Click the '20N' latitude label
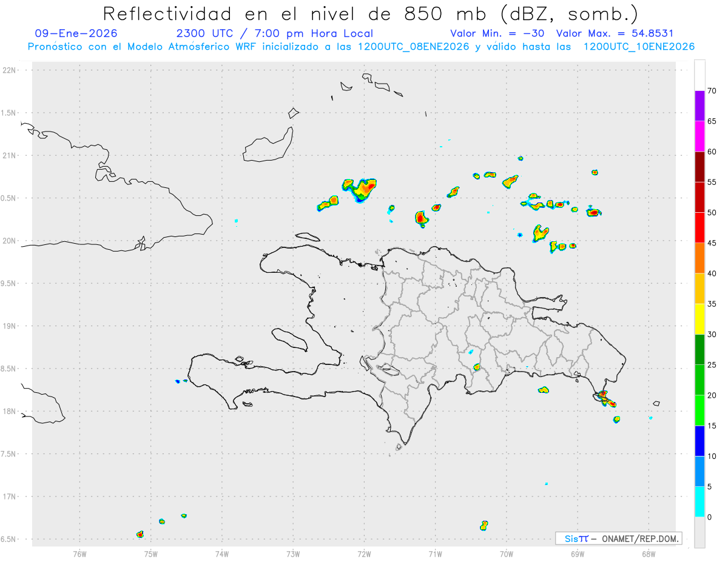The height and width of the screenshot is (562, 728). click(10, 241)
